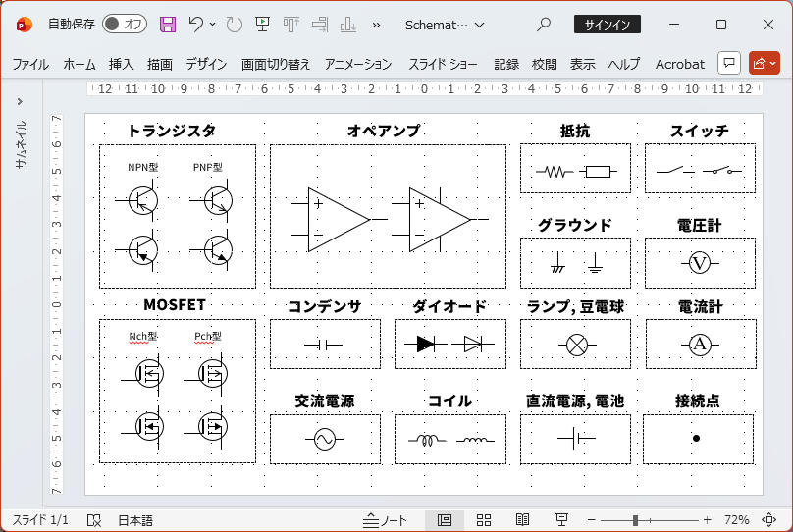Image resolution: width=793 pixels, height=532 pixels.
Task: Click the zoom out minus button
Action: tap(591, 520)
